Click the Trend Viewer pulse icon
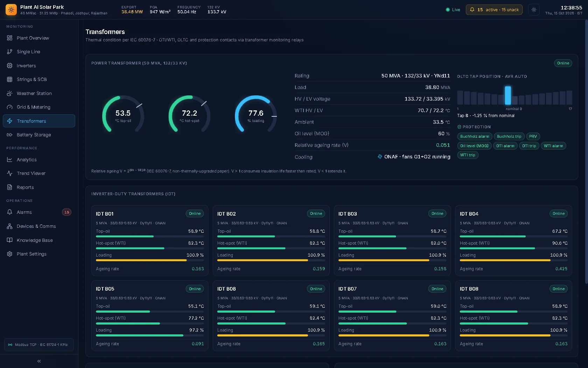Image resolution: width=588 pixels, height=368 pixels. 9,173
